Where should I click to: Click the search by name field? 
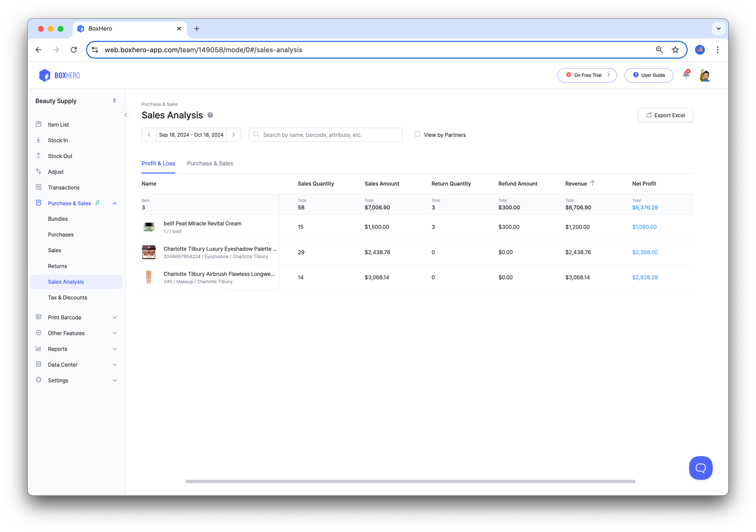[x=325, y=134]
